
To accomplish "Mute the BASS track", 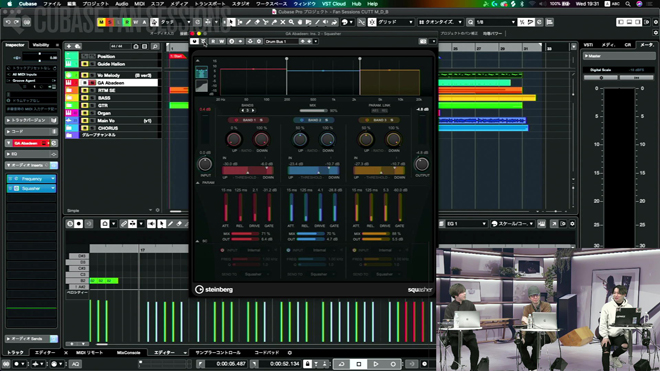I will pyautogui.click(x=85, y=98).
